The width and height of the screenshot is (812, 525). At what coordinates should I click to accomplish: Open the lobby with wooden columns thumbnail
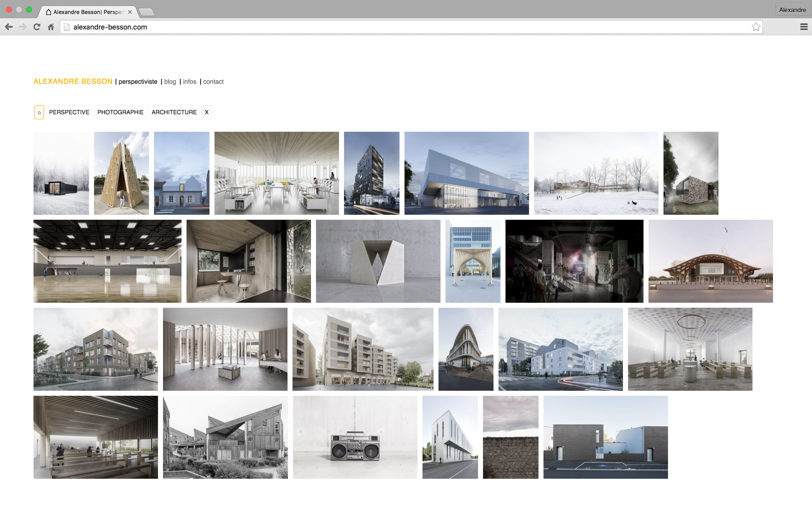click(x=225, y=349)
